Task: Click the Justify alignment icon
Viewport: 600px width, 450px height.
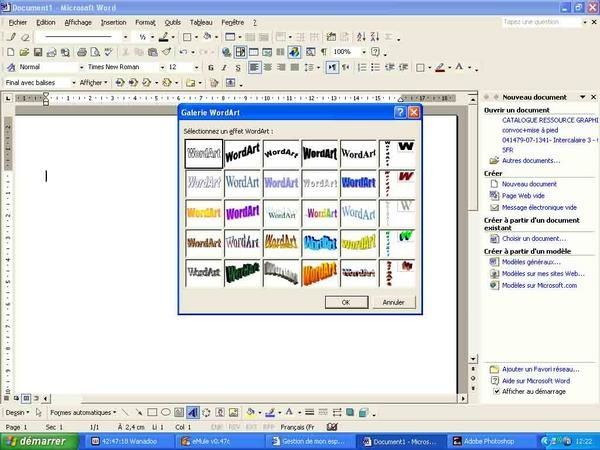Action: pyautogui.click(x=295, y=68)
